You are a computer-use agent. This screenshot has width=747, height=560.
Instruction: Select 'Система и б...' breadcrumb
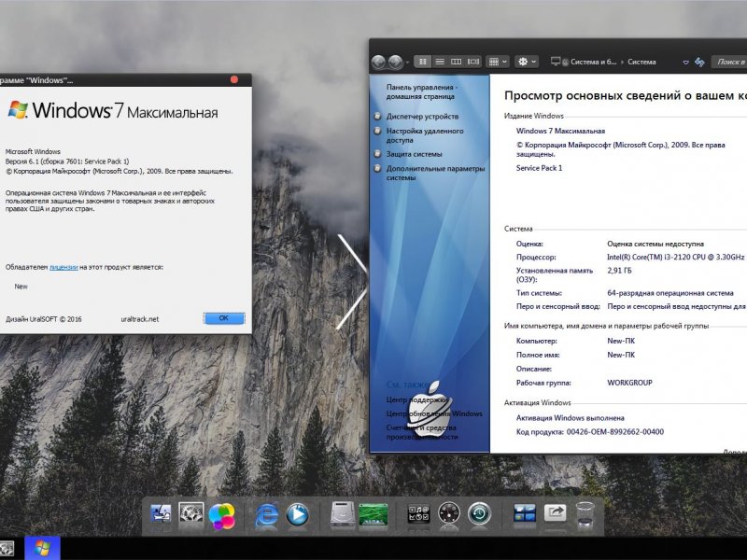593,62
